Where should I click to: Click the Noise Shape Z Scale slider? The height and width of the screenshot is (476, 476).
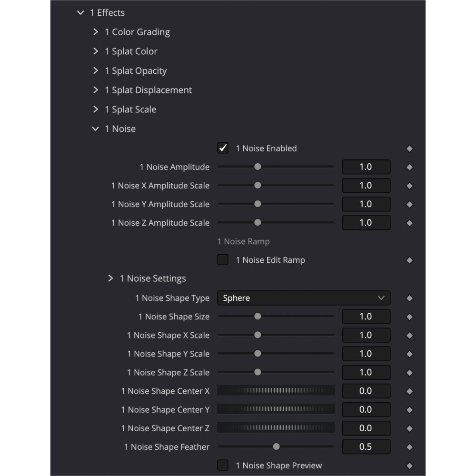[276, 372]
